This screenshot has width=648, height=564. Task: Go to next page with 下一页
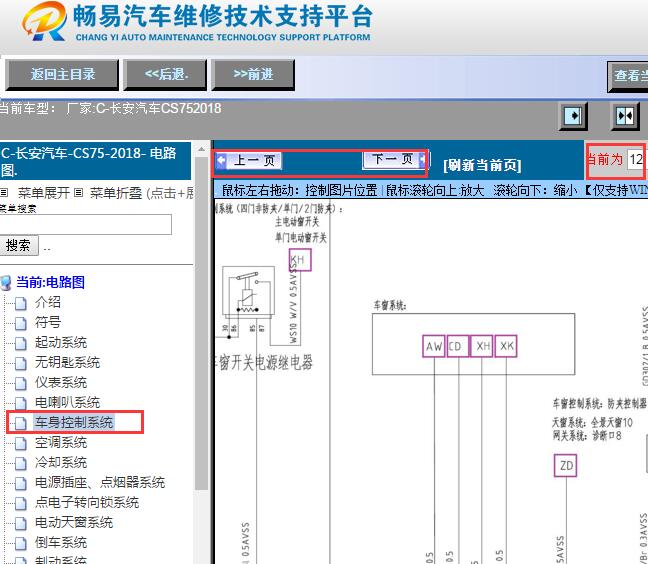(x=394, y=159)
